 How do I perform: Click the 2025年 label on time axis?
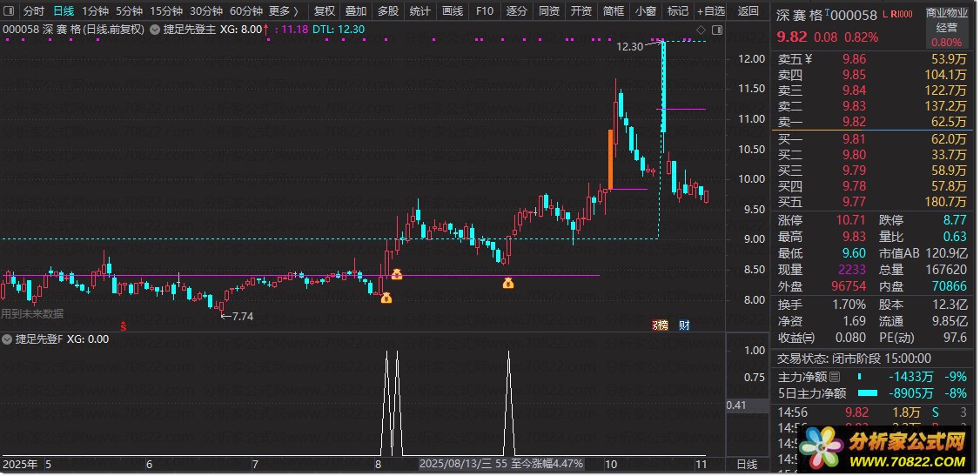[20, 464]
